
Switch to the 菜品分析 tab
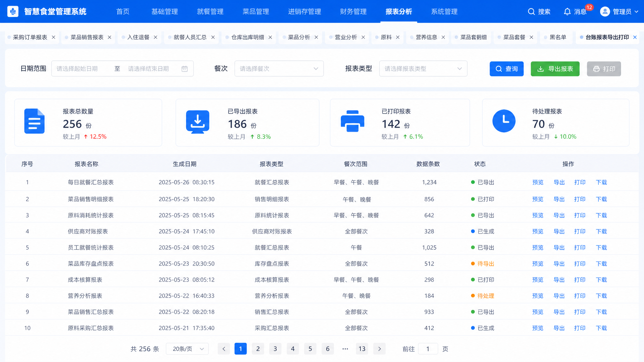tap(299, 37)
